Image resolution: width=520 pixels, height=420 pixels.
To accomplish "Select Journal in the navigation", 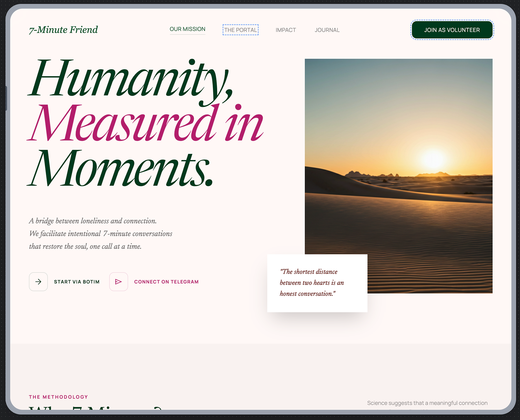I will click(x=327, y=30).
